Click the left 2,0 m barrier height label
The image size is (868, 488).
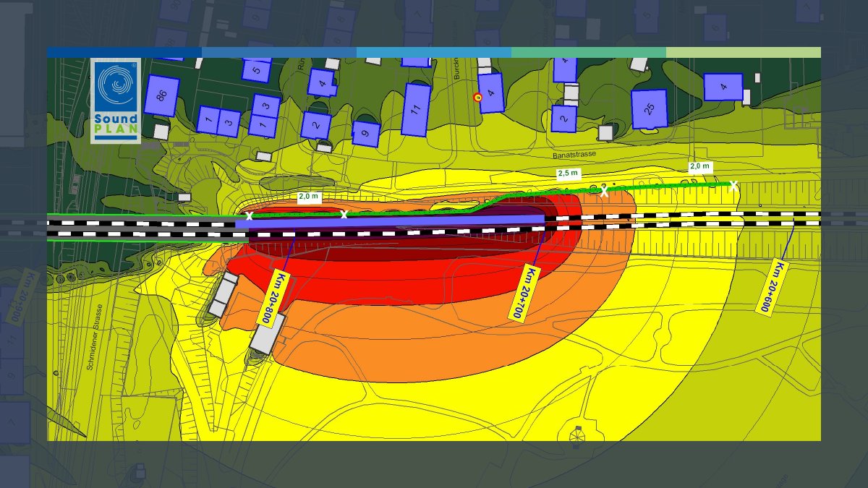coord(309,197)
